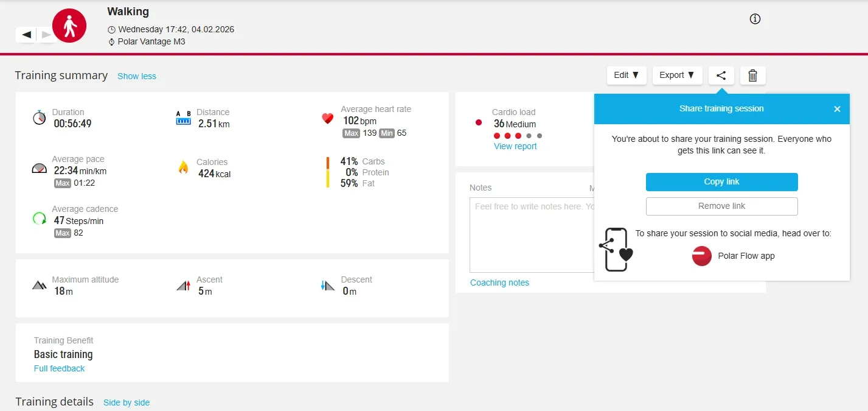Image resolution: width=868 pixels, height=411 pixels.
Task: Open the View report link
Action: 515,146
